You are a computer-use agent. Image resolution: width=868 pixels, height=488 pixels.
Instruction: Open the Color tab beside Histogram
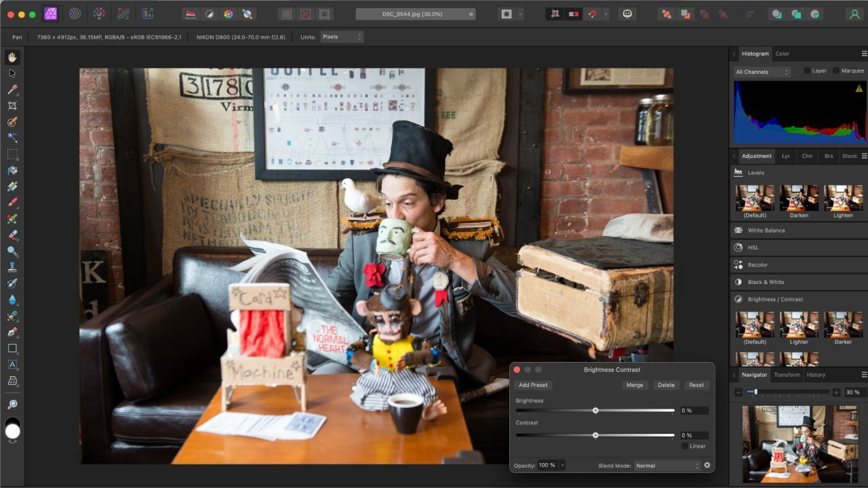tap(782, 54)
